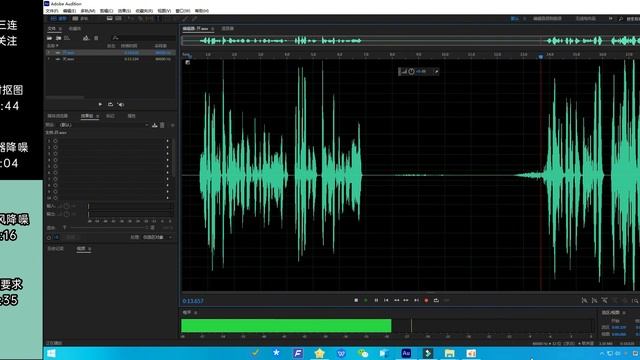This screenshot has width=640, height=360.
Task: Open the 文件 menu
Action: (x=52, y=11)
